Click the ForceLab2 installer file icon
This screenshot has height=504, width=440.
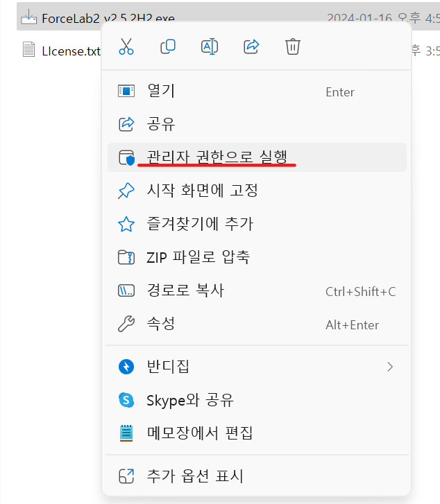pyautogui.click(x=29, y=17)
